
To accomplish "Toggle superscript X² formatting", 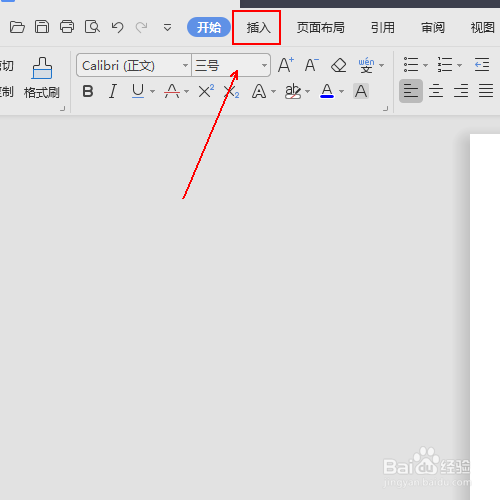I will [206, 91].
